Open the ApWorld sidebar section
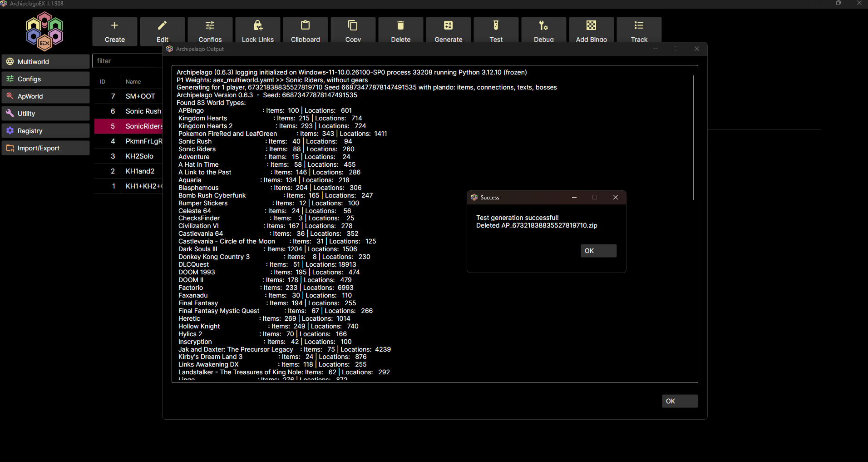868x462 pixels. (45, 96)
